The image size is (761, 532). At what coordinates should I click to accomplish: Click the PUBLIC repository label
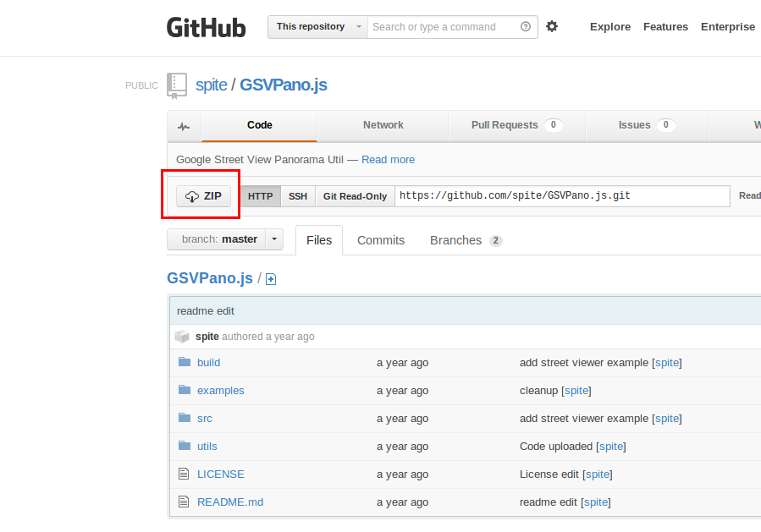coord(141,85)
